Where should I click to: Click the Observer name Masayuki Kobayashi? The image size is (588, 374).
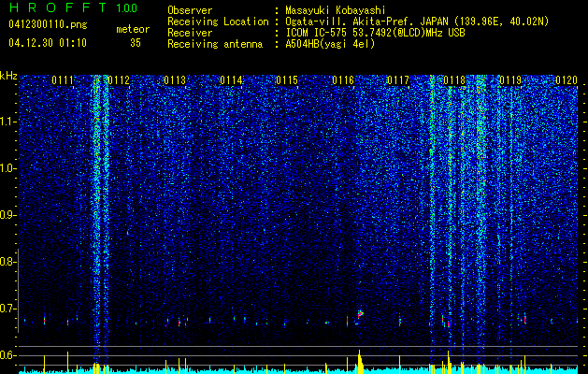pyautogui.click(x=336, y=10)
